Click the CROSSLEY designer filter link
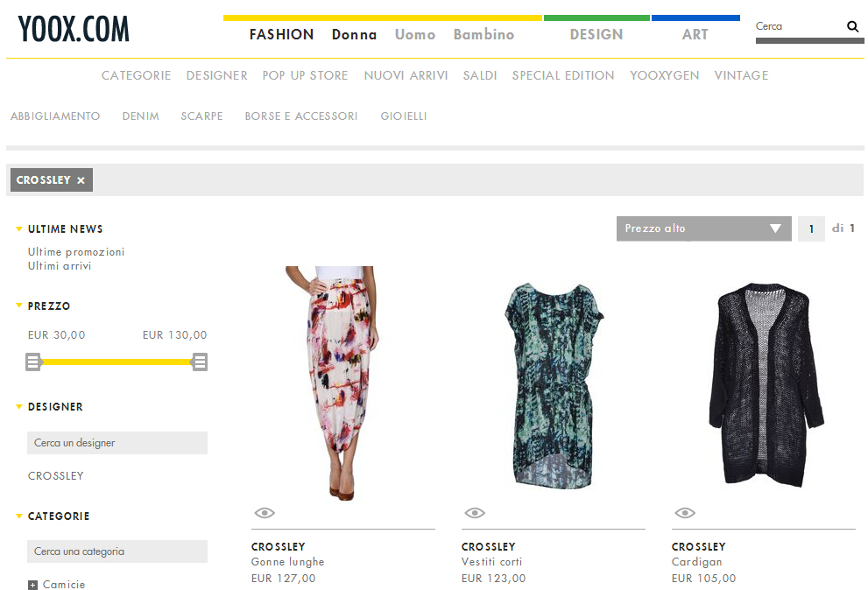 56,476
